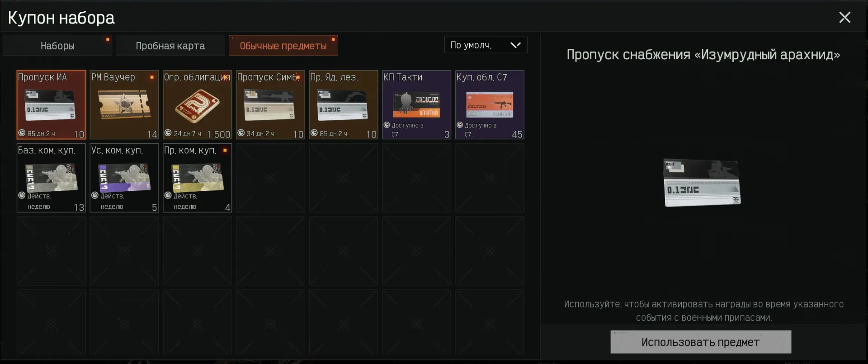Click the Использовать предмет button
The width and height of the screenshot is (868, 364).
coord(701,342)
